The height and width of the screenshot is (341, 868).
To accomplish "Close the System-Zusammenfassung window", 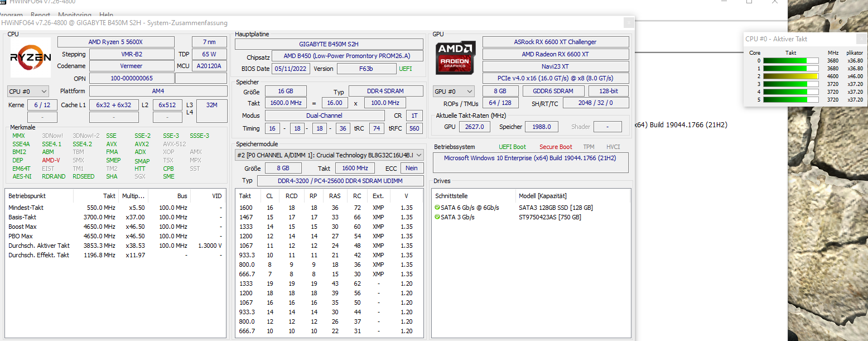I will (x=629, y=23).
